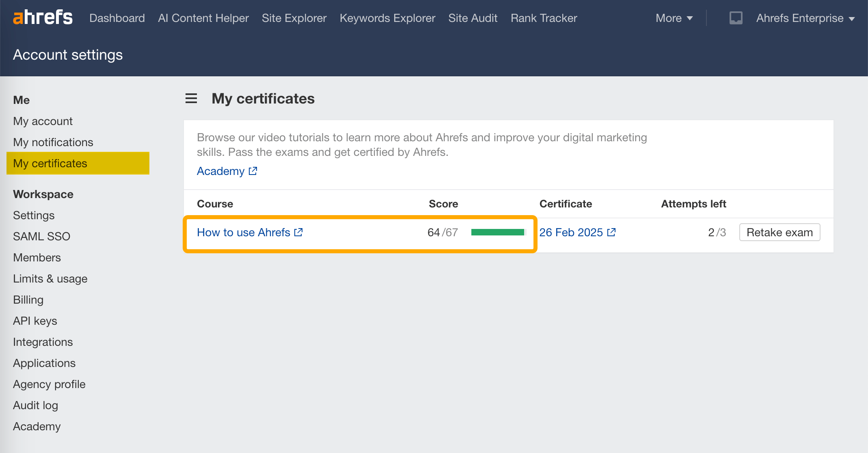
Task: Open the How to use Ahrefs course
Action: point(250,232)
